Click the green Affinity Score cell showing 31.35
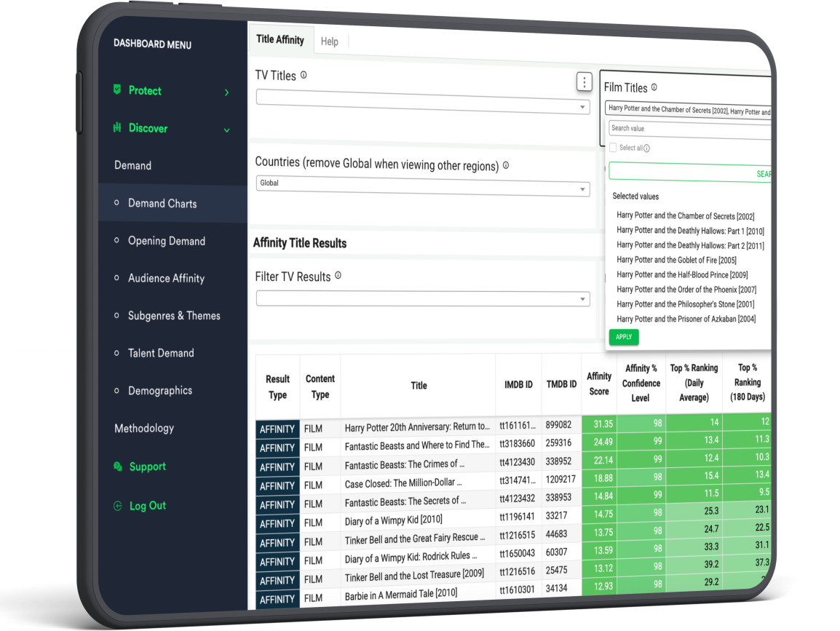The image size is (840, 631). [598, 424]
